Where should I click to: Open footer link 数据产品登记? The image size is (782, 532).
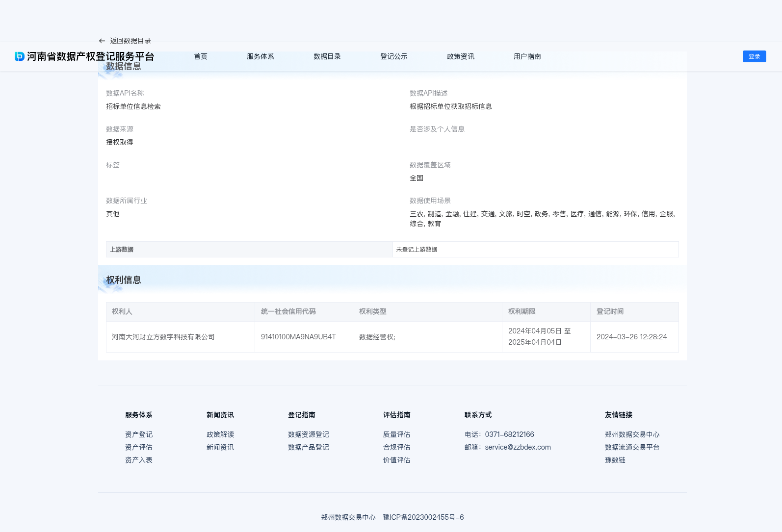pyautogui.click(x=309, y=447)
